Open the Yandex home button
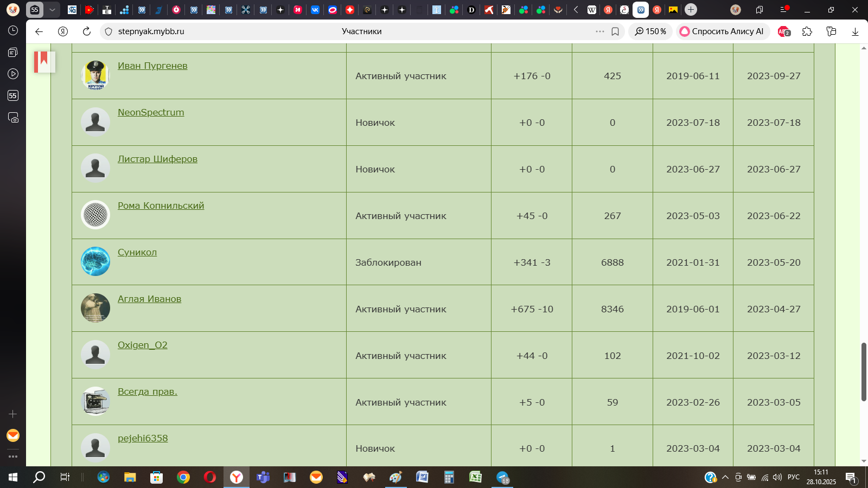The height and width of the screenshot is (488, 868). [63, 31]
